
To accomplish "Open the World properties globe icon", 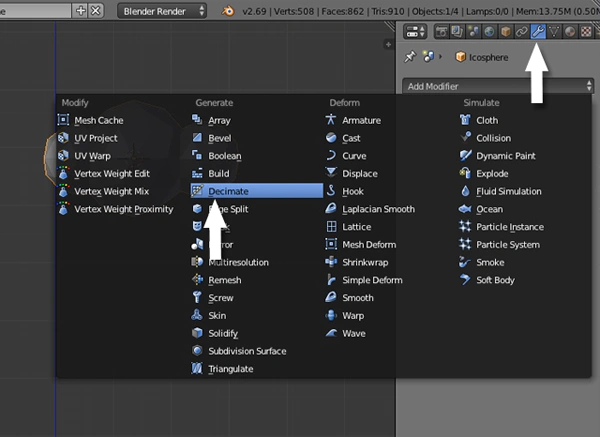I will coord(489,31).
